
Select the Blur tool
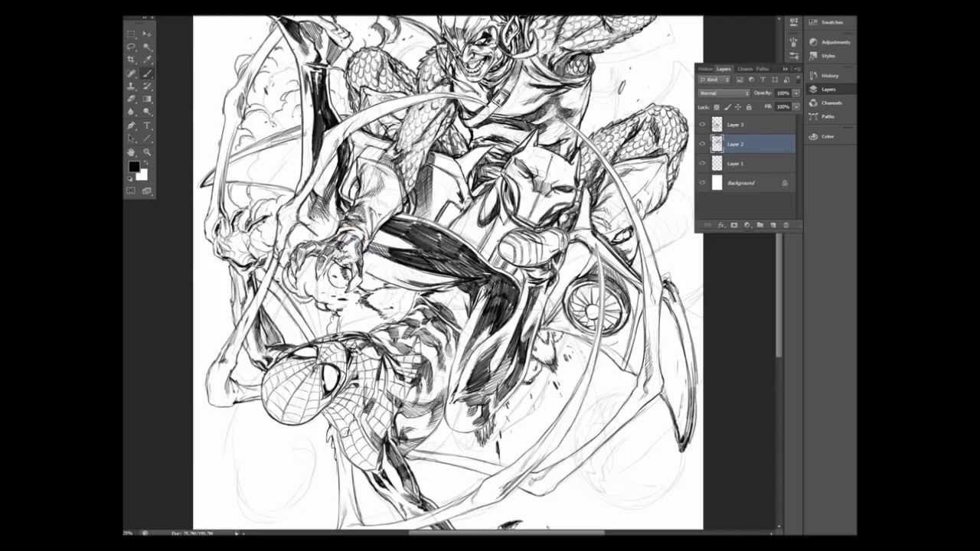131,112
